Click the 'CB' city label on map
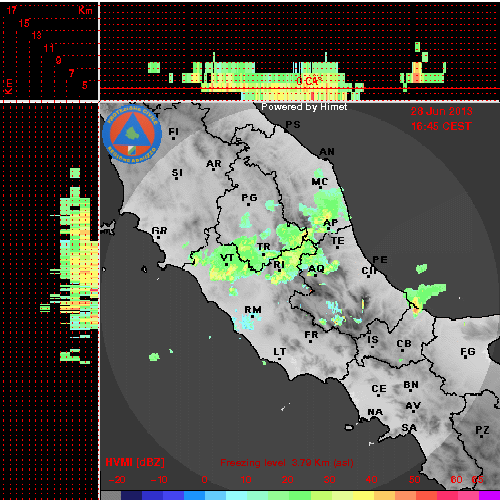 [x=404, y=344]
